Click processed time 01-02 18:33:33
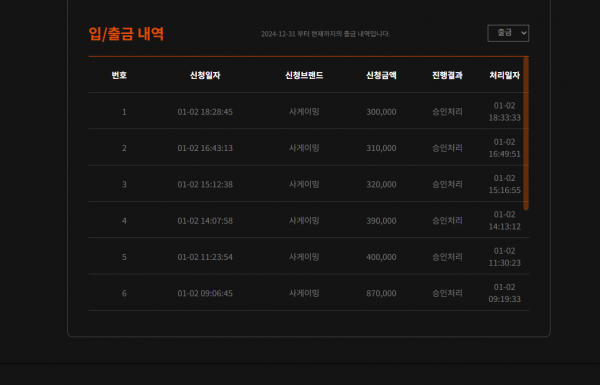This screenshot has height=385, width=600. click(x=505, y=111)
